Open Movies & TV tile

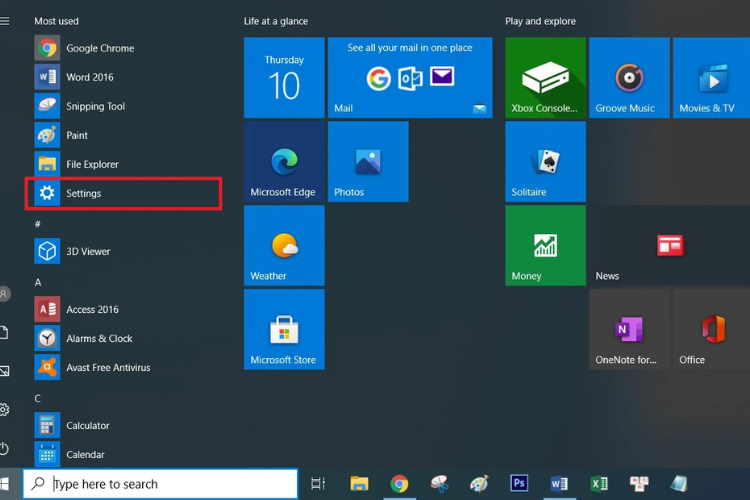pyautogui.click(x=711, y=78)
